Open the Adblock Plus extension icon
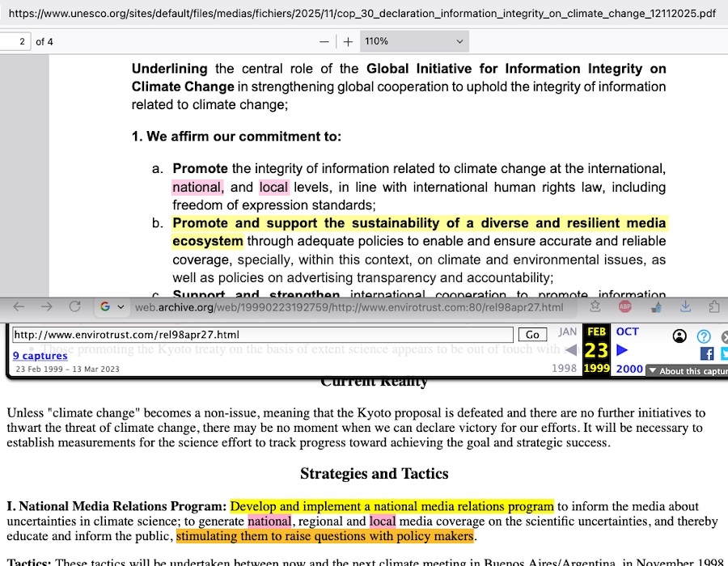 [624, 307]
